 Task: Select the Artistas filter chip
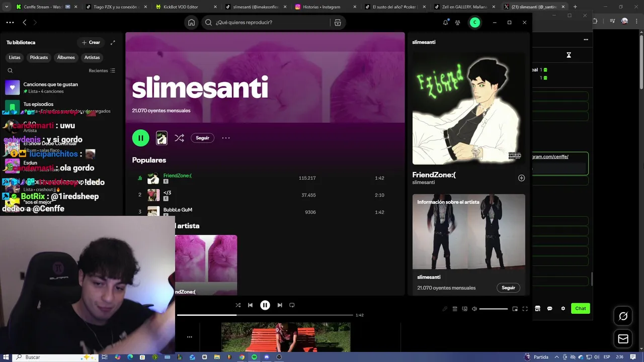(92, 57)
